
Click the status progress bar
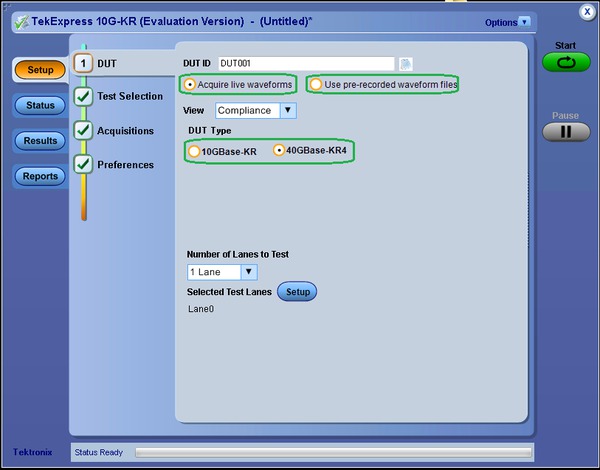click(x=333, y=453)
